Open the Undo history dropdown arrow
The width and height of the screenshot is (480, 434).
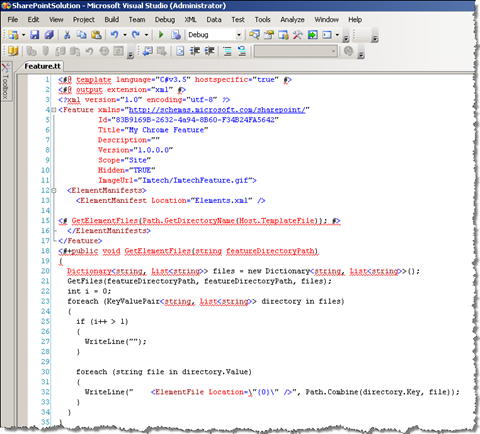[x=125, y=35]
